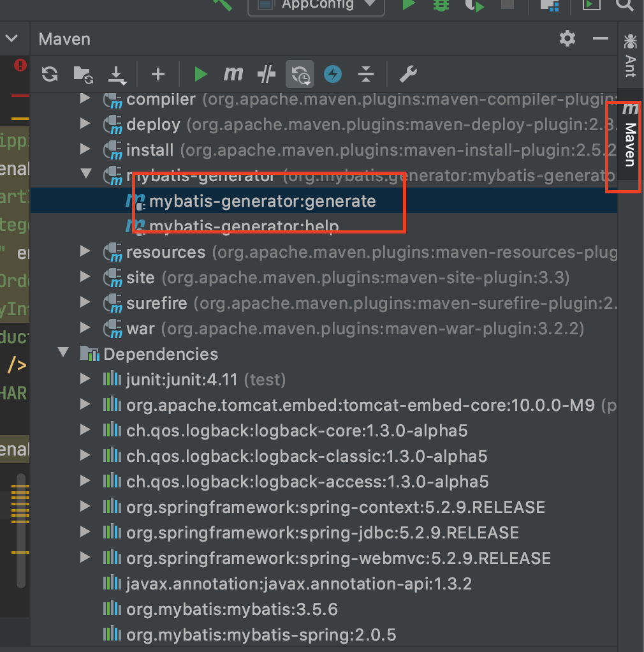Image resolution: width=644 pixels, height=652 pixels.
Task: Collapse the Dependencies node
Action: pyautogui.click(x=64, y=353)
